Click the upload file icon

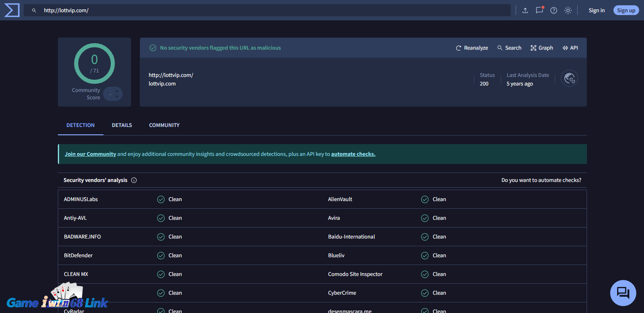pyautogui.click(x=525, y=11)
